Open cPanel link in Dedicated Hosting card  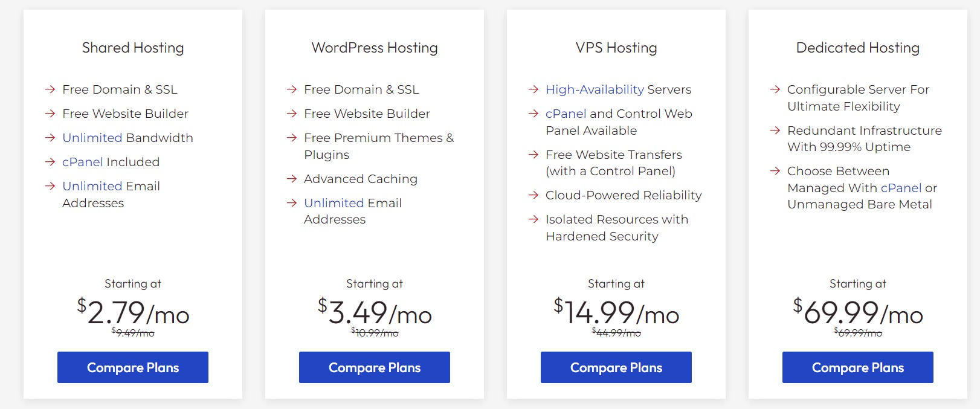(x=901, y=188)
